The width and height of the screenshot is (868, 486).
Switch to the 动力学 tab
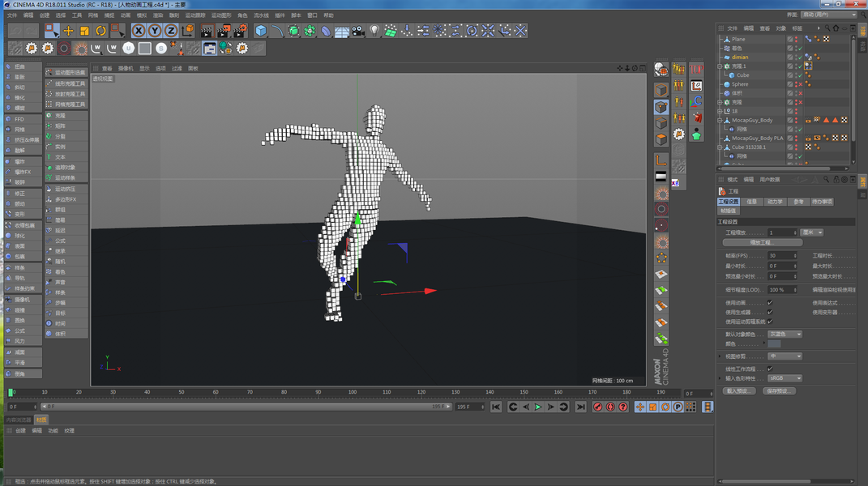click(775, 202)
